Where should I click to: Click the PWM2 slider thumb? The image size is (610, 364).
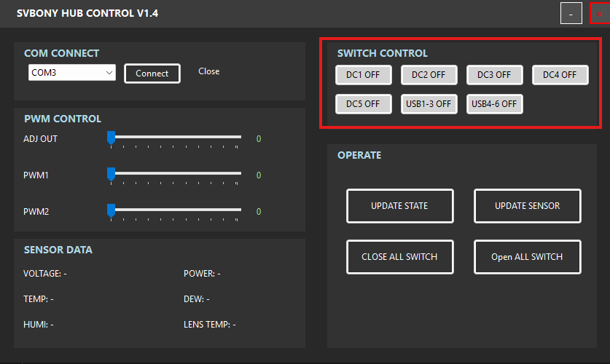112,210
